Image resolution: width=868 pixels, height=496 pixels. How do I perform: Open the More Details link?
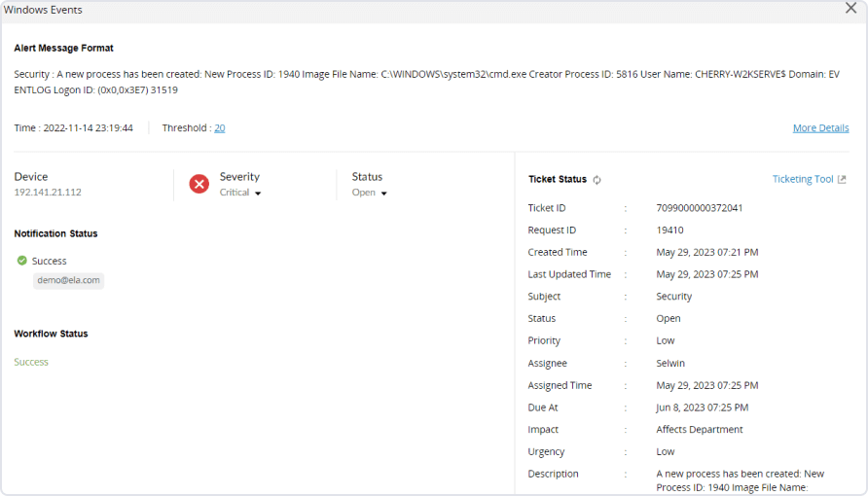pyautogui.click(x=820, y=128)
